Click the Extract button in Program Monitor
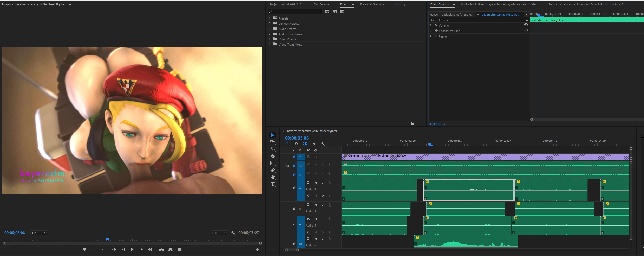The width and height of the screenshot is (644, 256). coord(171,249)
